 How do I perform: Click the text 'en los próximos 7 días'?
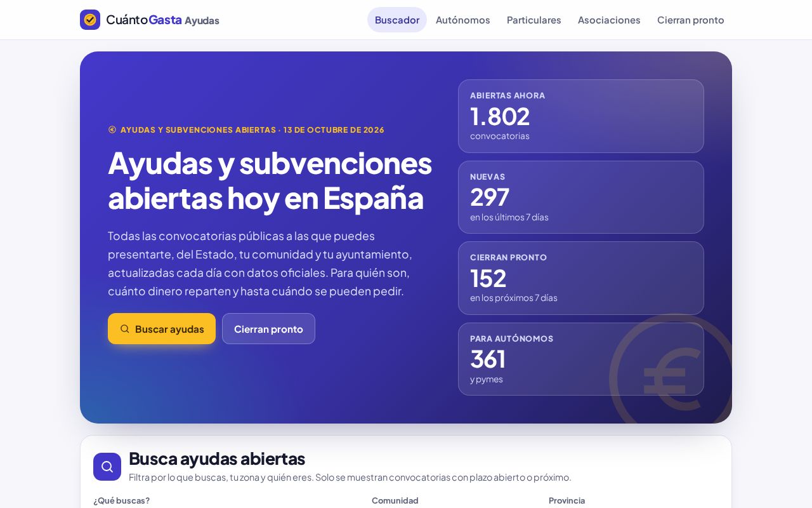pyautogui.click(x=514, y=298)
